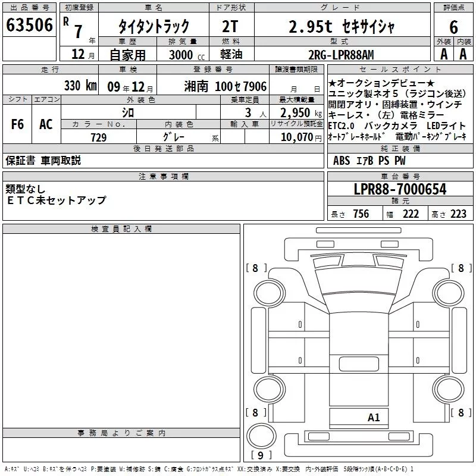Click the recycle deposit amount 10,070円
Viewport: 476px width, 476px height.
(296, 137)
